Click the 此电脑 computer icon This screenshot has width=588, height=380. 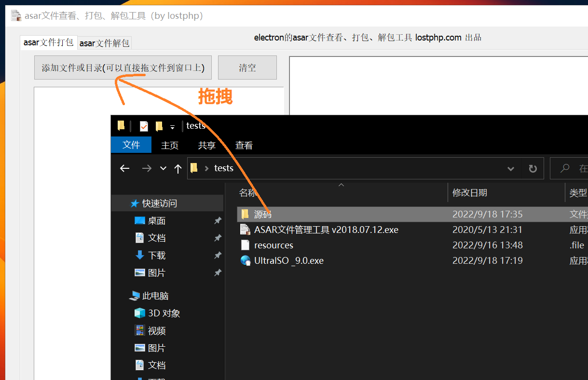click(x=135, y=296)
